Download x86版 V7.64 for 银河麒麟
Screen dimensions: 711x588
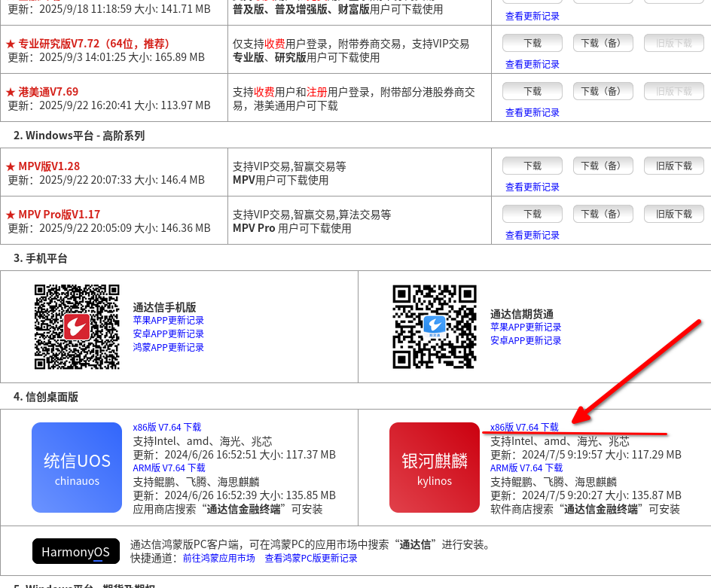[x=524, y=427]
